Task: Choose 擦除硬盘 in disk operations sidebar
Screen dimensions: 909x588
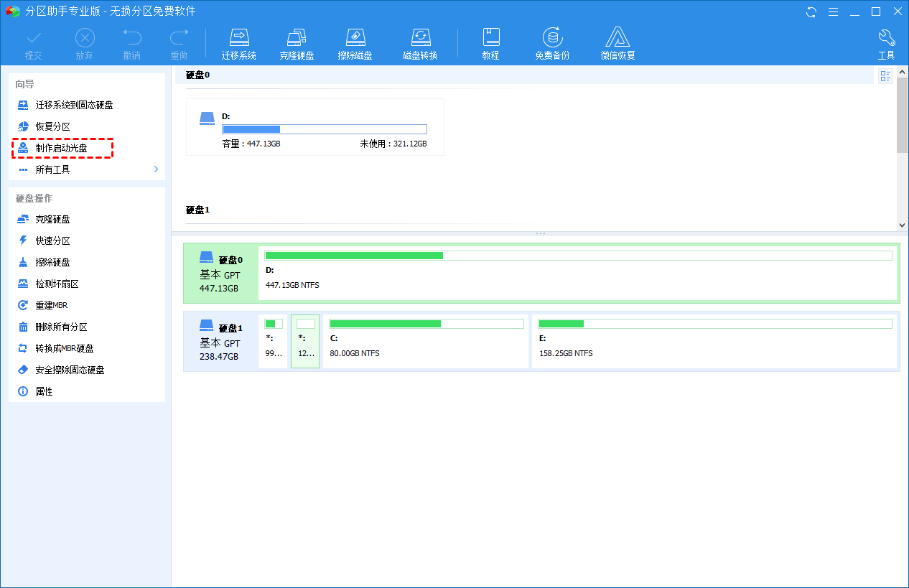Action: pos(44,262)
